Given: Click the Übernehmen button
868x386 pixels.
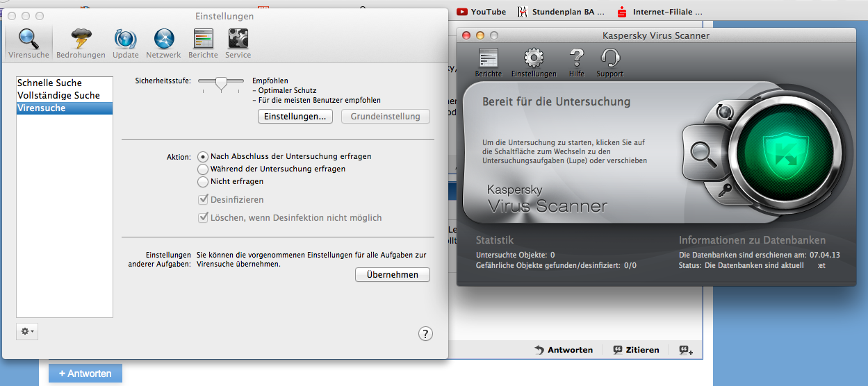Looking at the screenshot, I should [393, 275].
